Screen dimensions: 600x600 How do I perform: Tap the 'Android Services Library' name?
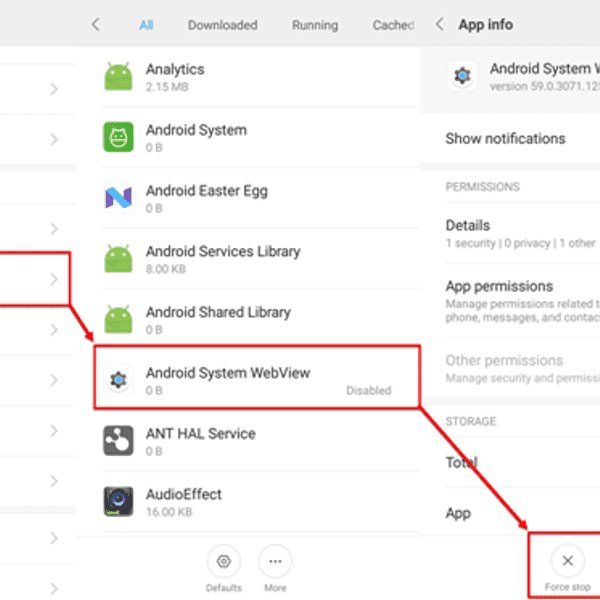223,251
